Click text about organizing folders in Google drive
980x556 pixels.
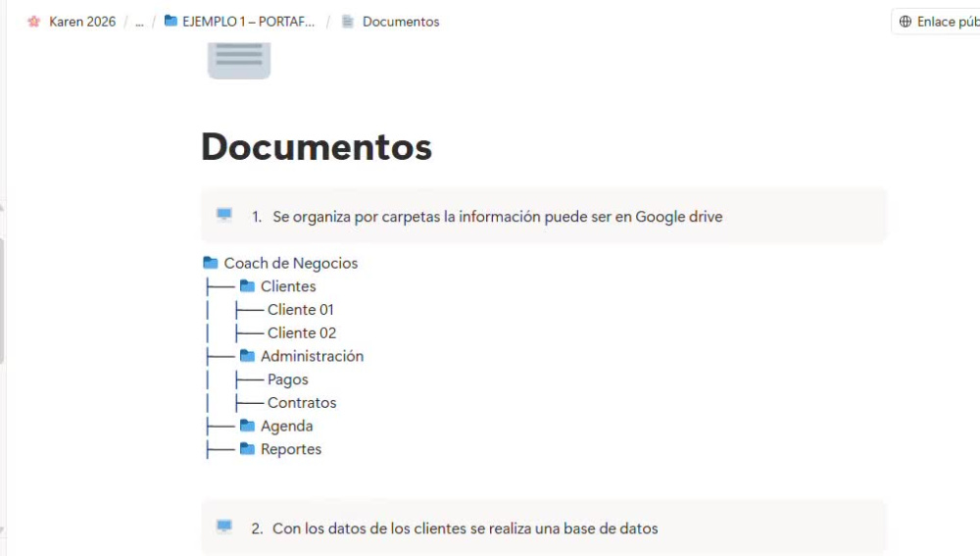point(498,217)
